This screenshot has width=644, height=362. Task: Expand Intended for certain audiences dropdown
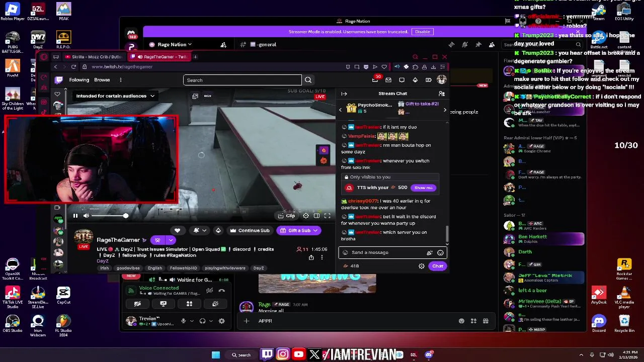click(115, 96)
